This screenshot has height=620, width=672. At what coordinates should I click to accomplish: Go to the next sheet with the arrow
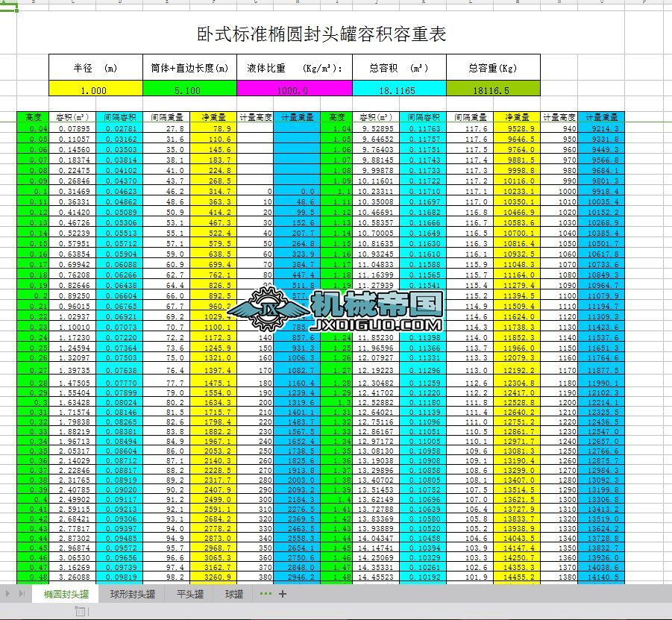click(7, 594)
